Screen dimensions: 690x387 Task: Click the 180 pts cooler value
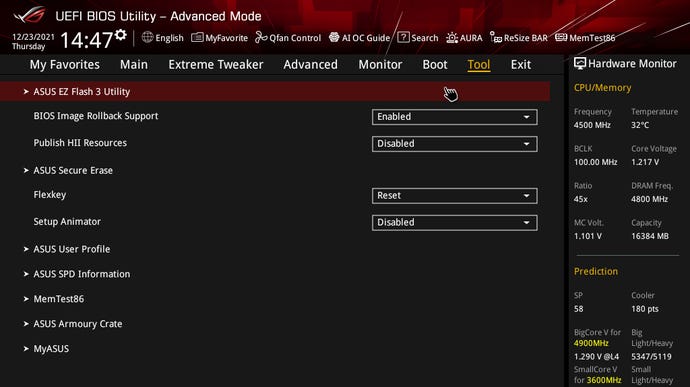coord(645,309)
